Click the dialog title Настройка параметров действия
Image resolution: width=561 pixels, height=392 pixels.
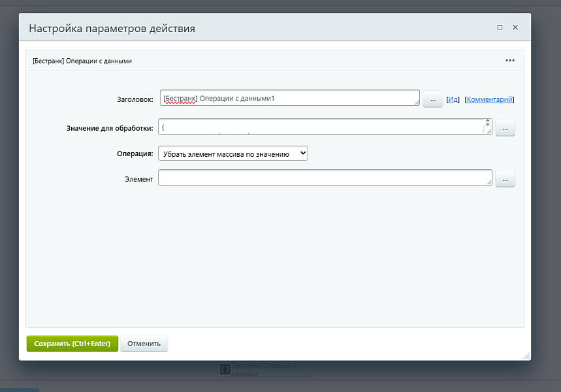coord(112,29)
